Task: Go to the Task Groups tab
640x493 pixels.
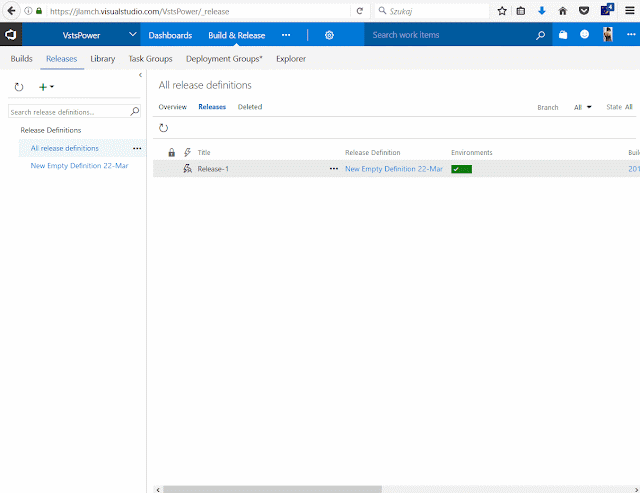Action: (x=150, y=59)
